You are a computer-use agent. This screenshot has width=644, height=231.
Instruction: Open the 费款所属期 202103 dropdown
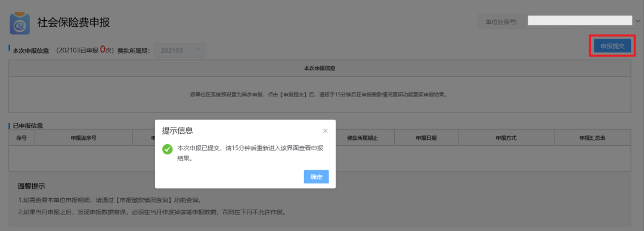[179, 51]
